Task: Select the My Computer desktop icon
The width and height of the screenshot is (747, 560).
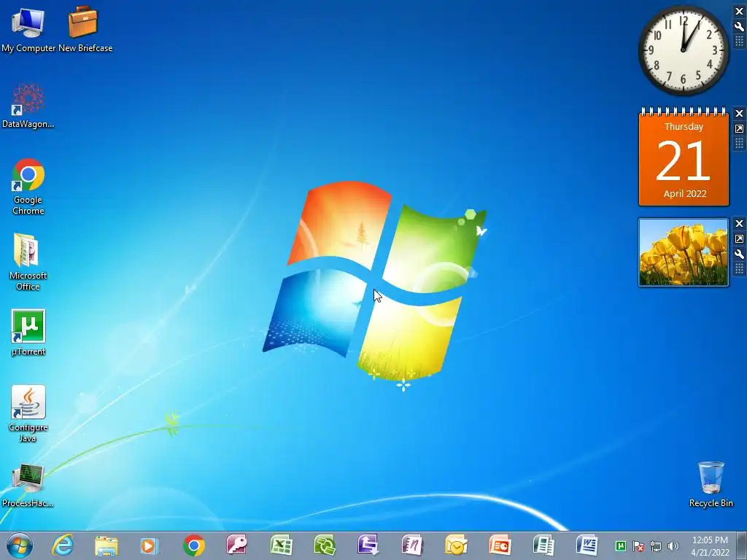Action: point(28,28)
